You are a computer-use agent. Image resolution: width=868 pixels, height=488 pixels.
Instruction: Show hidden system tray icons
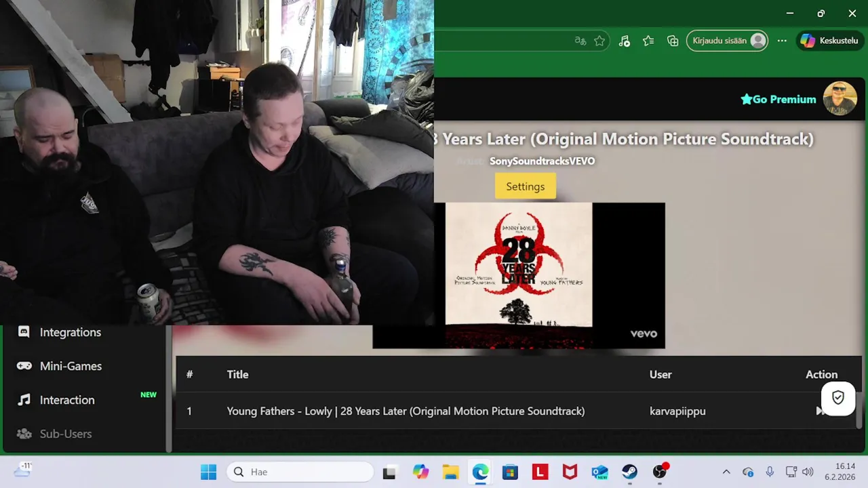[x=726, y=472]
